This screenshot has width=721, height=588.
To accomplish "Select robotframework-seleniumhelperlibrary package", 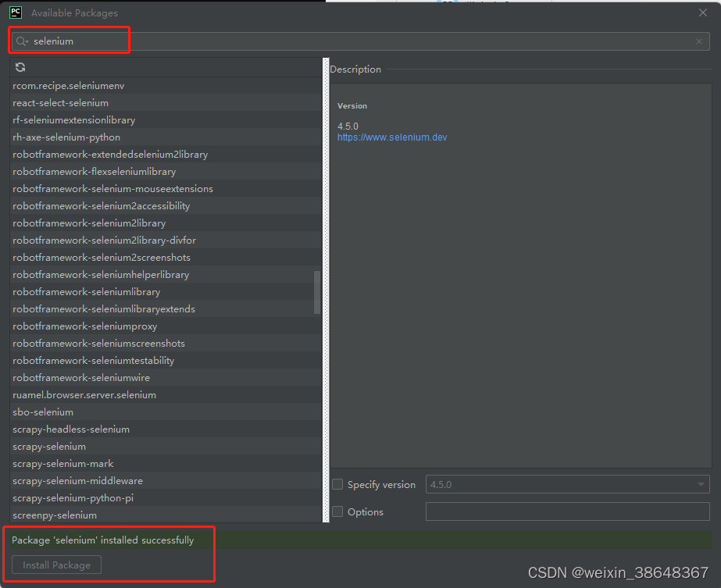I will [x=166, y=274].
